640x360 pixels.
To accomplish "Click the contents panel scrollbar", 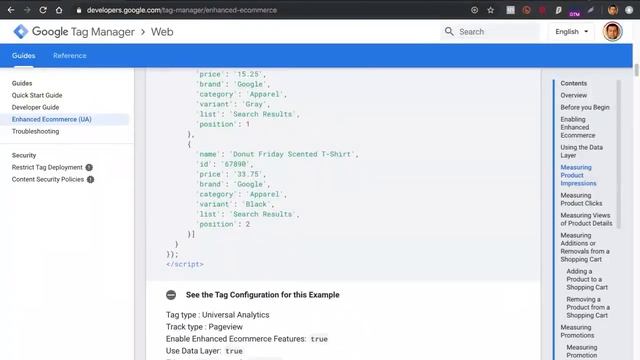I will (618, 154).
